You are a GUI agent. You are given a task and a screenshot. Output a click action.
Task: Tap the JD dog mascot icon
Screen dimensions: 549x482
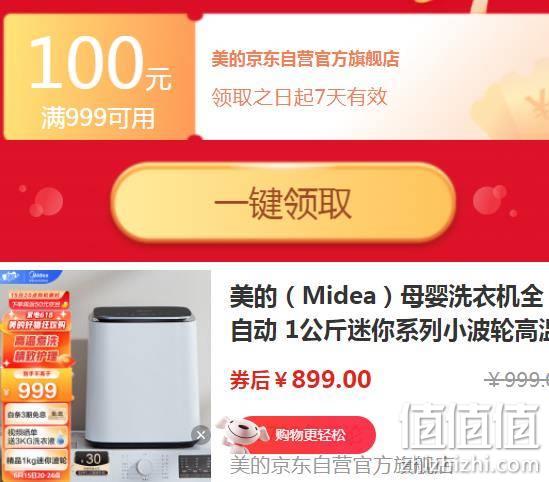(241, 433)
